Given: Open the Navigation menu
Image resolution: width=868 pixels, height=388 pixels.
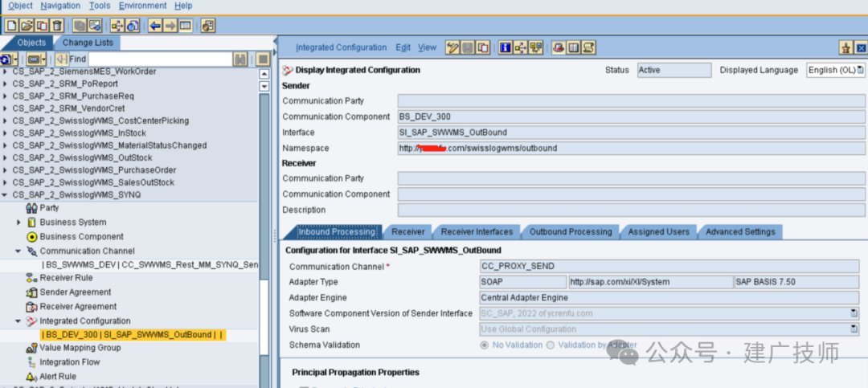Looking at the screenshot, I should pos(60,6).
